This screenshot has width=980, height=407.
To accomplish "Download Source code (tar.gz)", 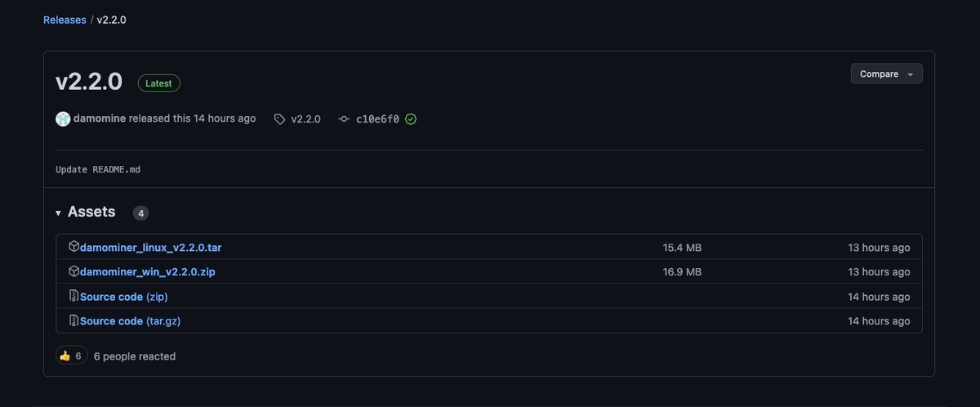I will point(130,321).
